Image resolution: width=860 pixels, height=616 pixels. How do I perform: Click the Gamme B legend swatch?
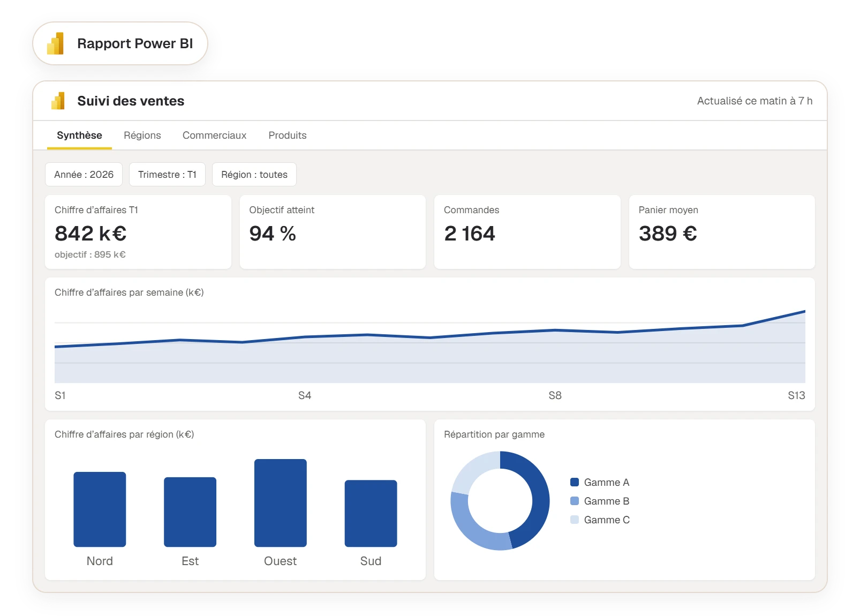pos(575,501)
